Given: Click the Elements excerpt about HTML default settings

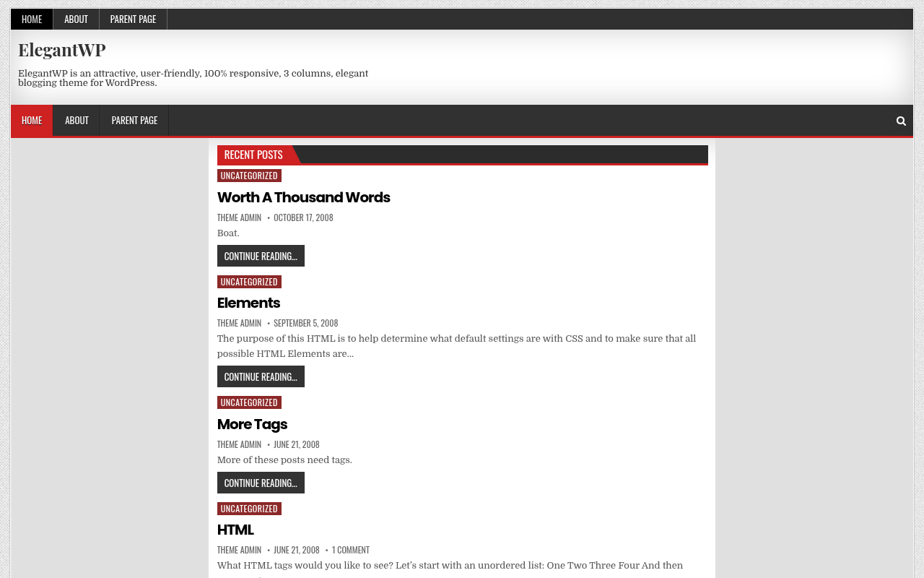Looking at the screenshot, I should [457, 346].
